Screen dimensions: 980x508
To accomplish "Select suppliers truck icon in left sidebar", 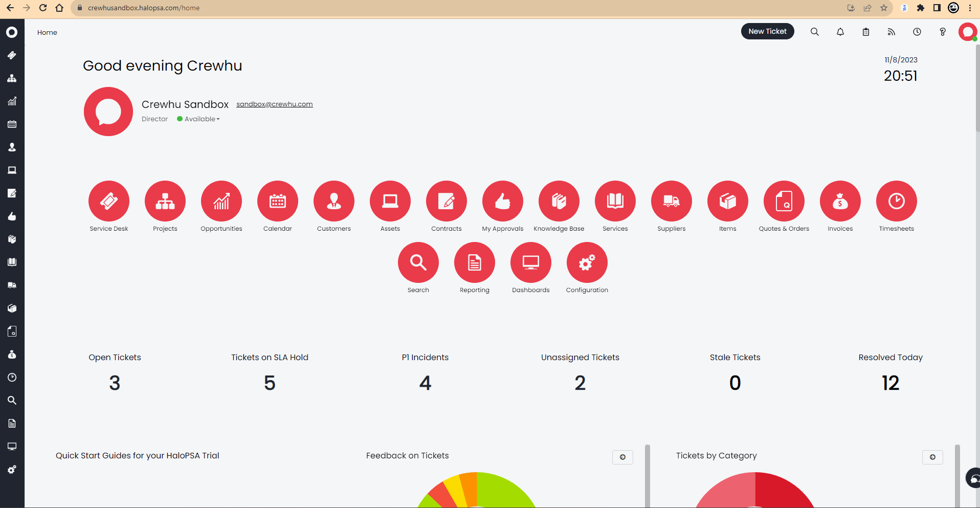I will coord(12,285).
